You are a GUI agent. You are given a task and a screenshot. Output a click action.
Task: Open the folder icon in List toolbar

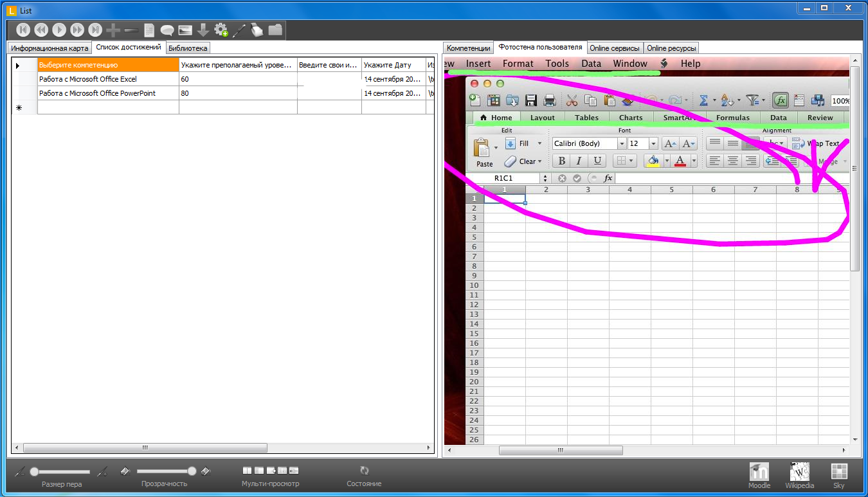coord(275,30)
